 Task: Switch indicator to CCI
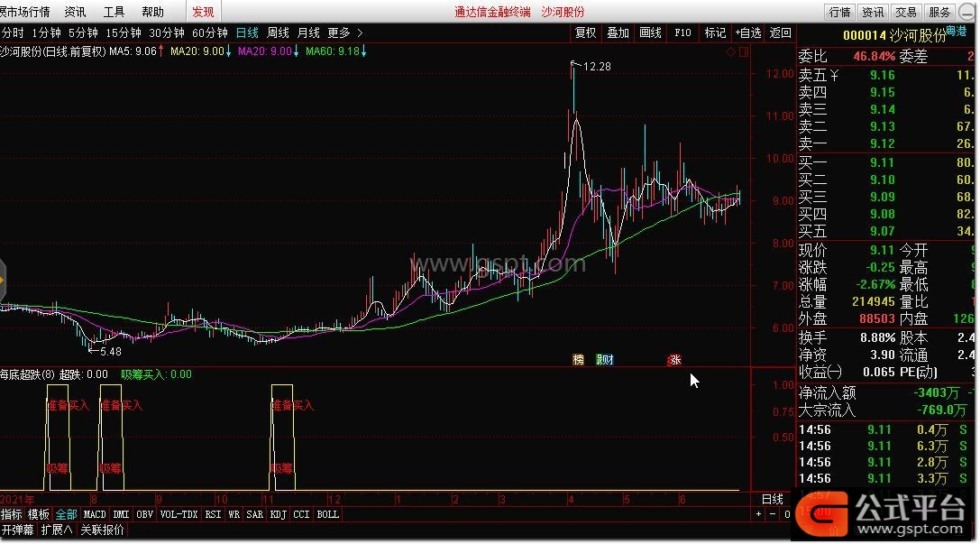click(x=301, y=514)
